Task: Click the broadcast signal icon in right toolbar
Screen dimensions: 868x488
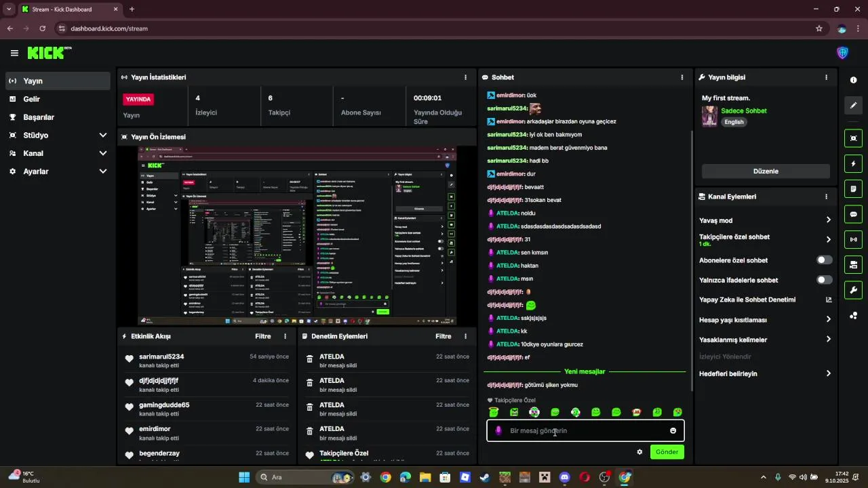Action: [x=853, y=239]
